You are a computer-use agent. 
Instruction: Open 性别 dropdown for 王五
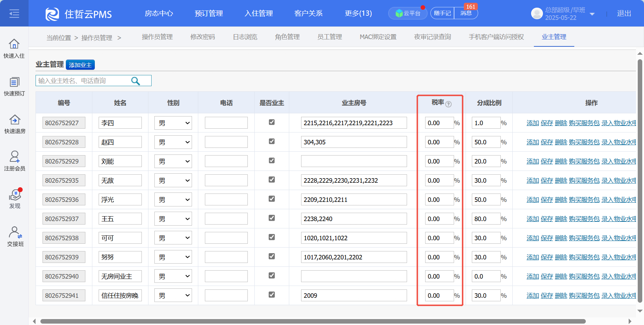tap(173, 219)
